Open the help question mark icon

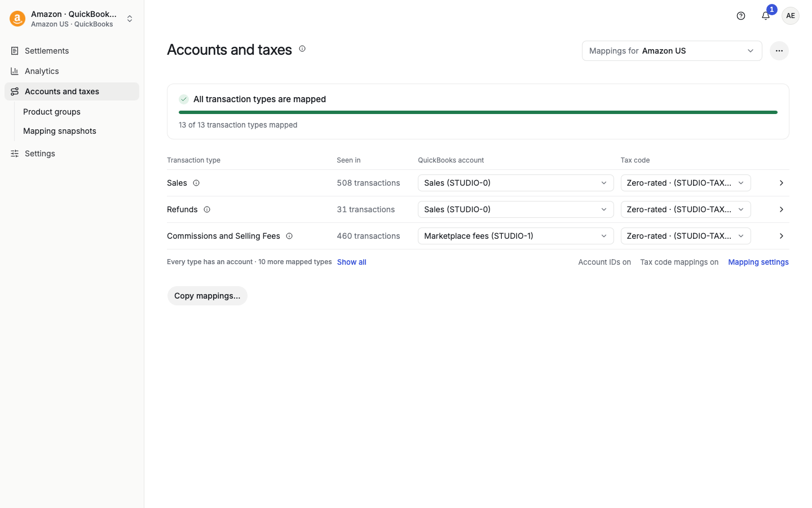(741, 16)
